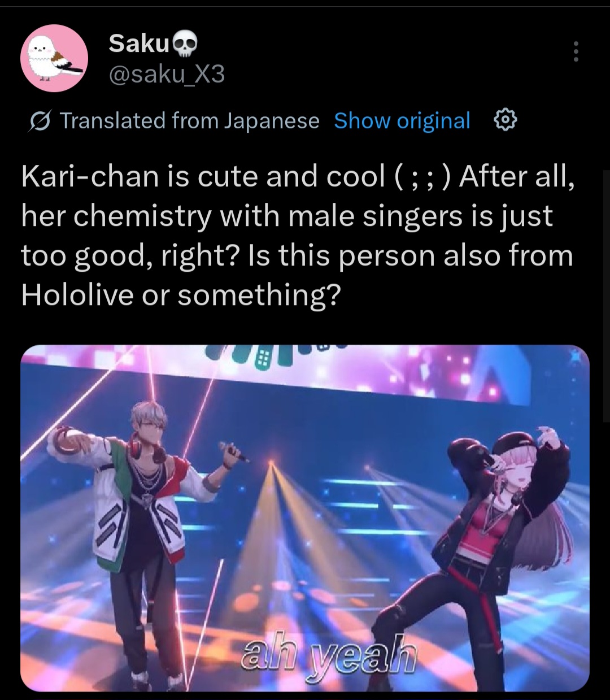Open Saku's bird profile avatar
This screenshot has height=700, width=610.
click(x=54, y=59)
